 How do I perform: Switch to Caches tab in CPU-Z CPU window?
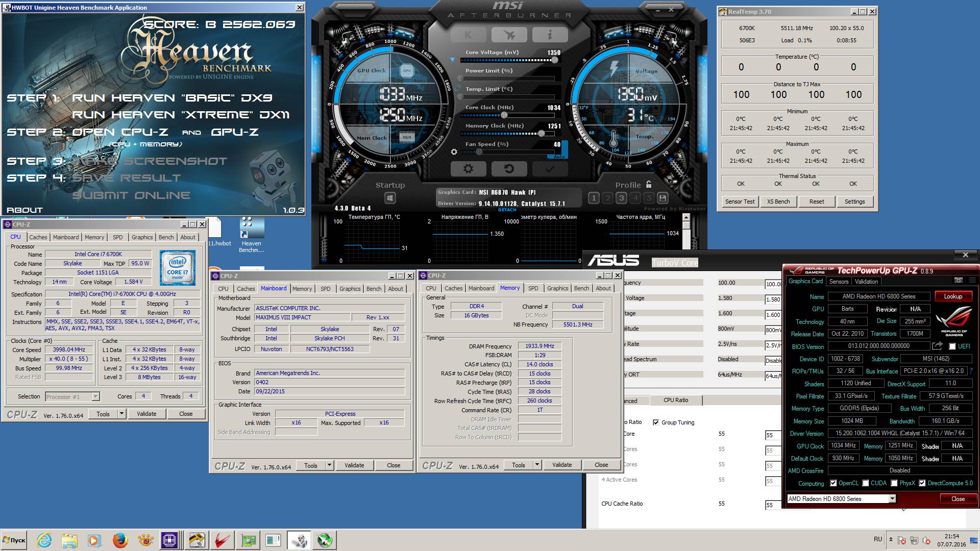38,237
